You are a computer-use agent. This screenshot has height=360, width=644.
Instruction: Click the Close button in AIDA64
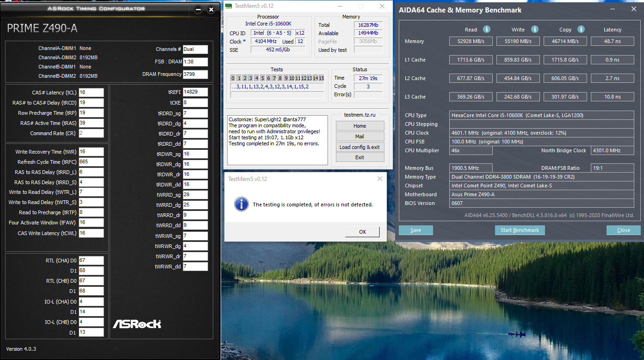pos(623,230)
